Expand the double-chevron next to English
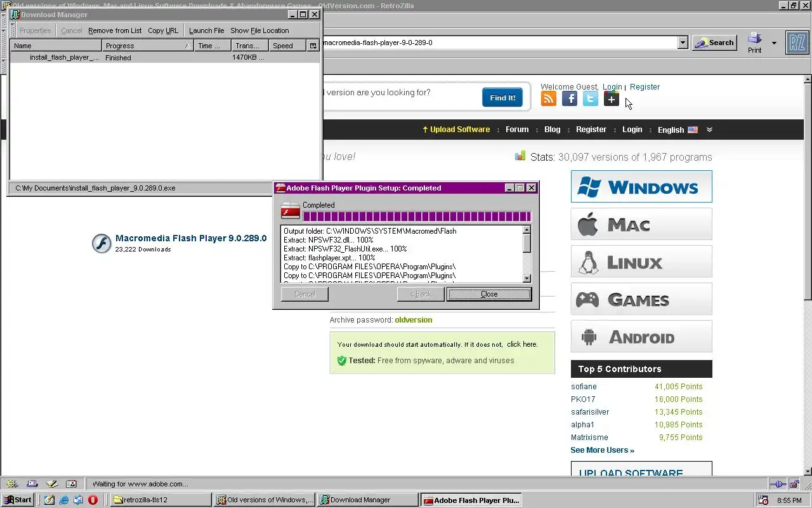 point(709,130)
